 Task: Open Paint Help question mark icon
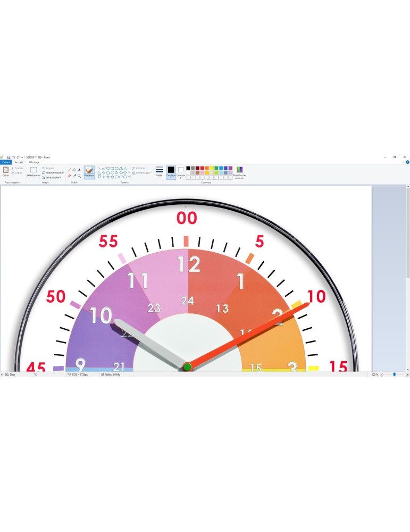point(407,162)
